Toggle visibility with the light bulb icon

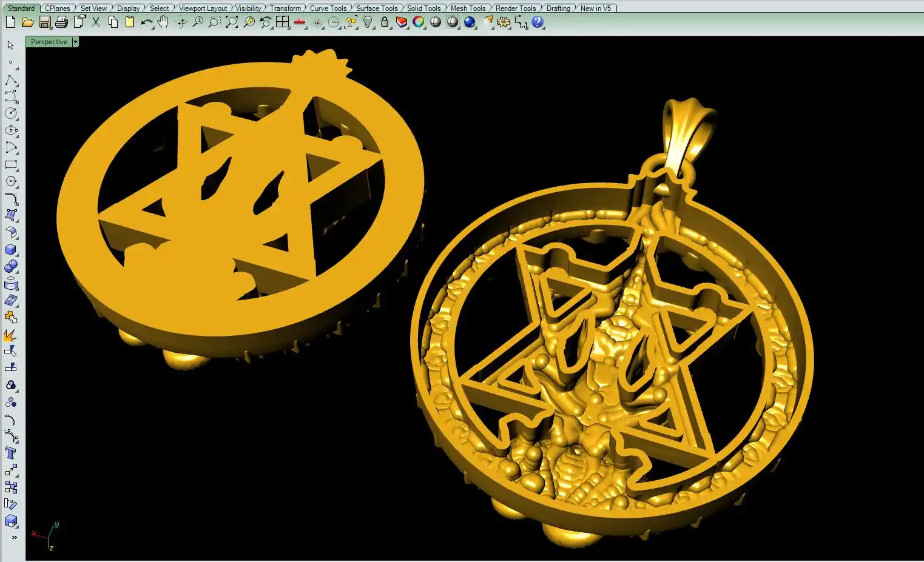pyautogui.click(x=368, y=22)
